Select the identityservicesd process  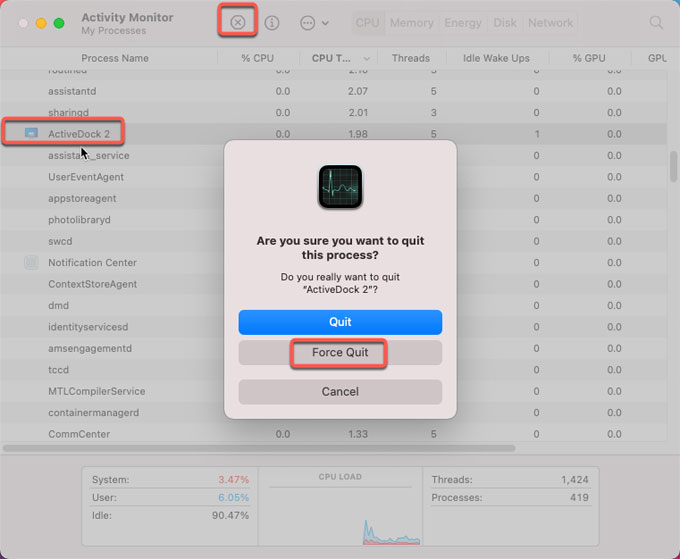tap(88, 327)
